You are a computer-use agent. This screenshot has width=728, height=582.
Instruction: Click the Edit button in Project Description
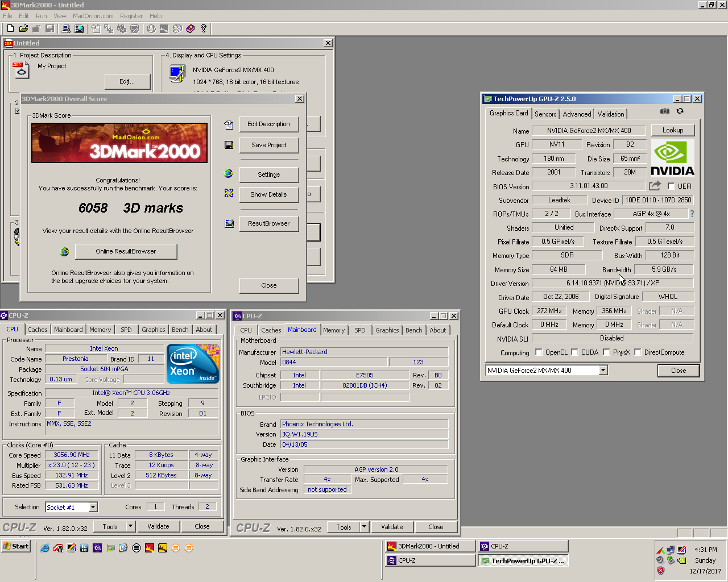point(127,81)
